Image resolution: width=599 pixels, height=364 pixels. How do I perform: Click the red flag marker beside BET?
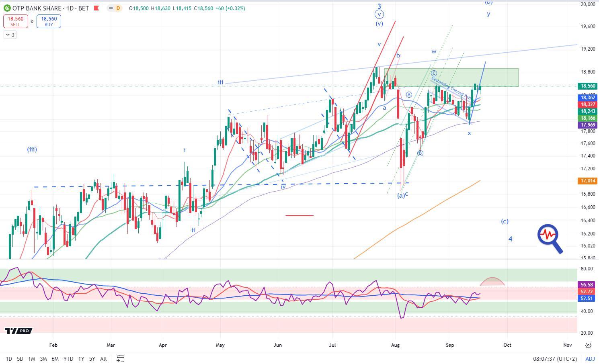[x=96, y=8]
